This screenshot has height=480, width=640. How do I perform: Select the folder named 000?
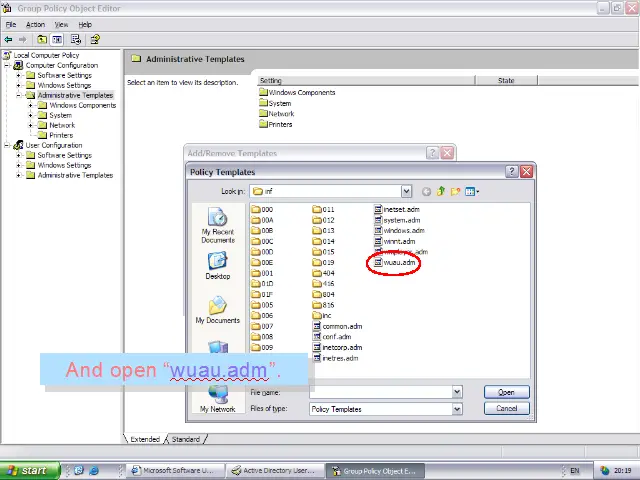262,209
